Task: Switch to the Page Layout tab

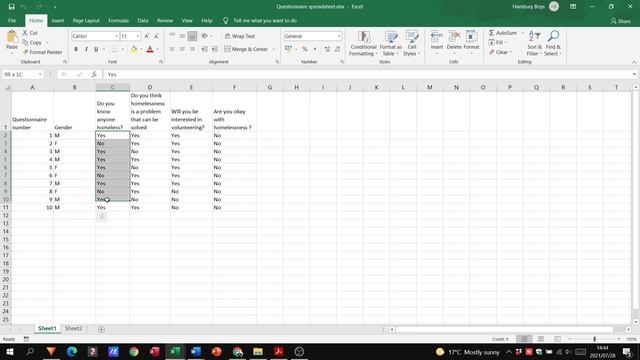Action: (86, 20)
